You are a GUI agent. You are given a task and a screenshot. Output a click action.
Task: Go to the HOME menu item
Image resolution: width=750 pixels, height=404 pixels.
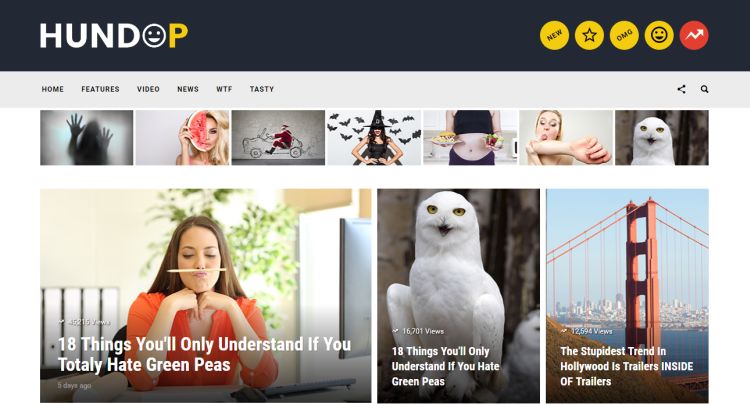53,89
